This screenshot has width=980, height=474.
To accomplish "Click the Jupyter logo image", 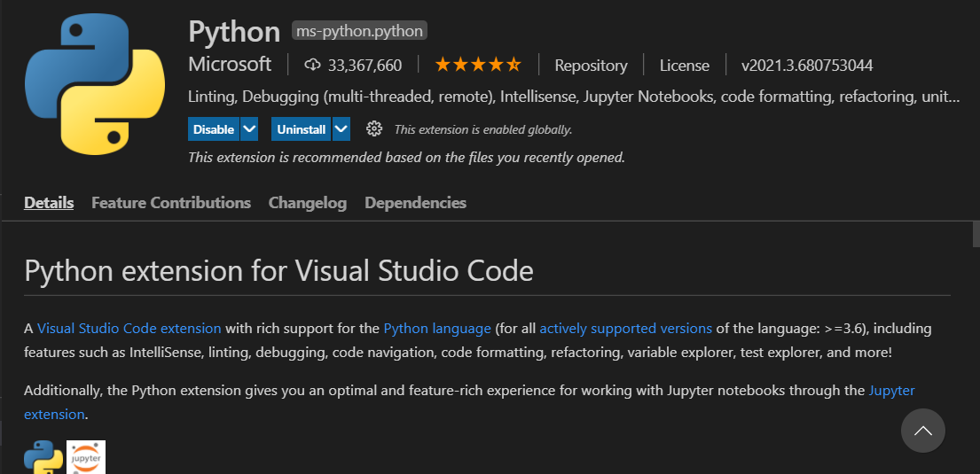I will [86, 457].
